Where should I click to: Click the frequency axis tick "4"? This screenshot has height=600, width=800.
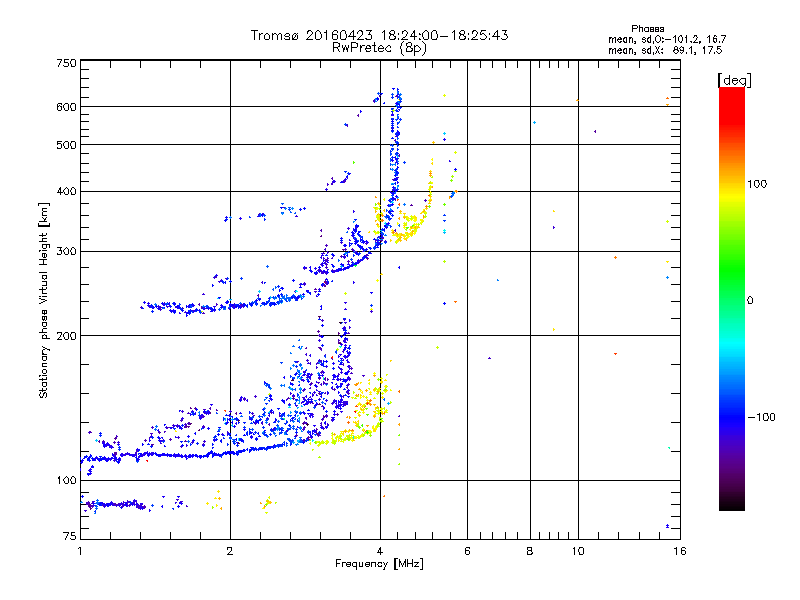coord(380,551)
